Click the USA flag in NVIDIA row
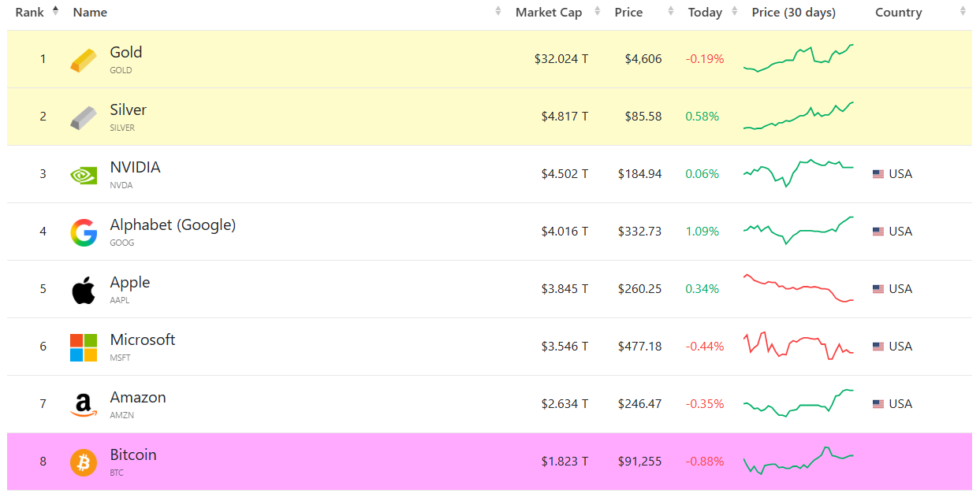This screenshot has height=497, width=980. pos(878,174)
